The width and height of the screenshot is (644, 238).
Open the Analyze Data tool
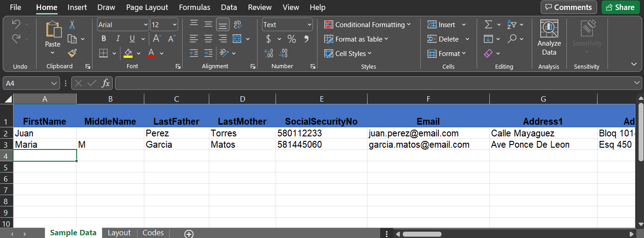549,38
